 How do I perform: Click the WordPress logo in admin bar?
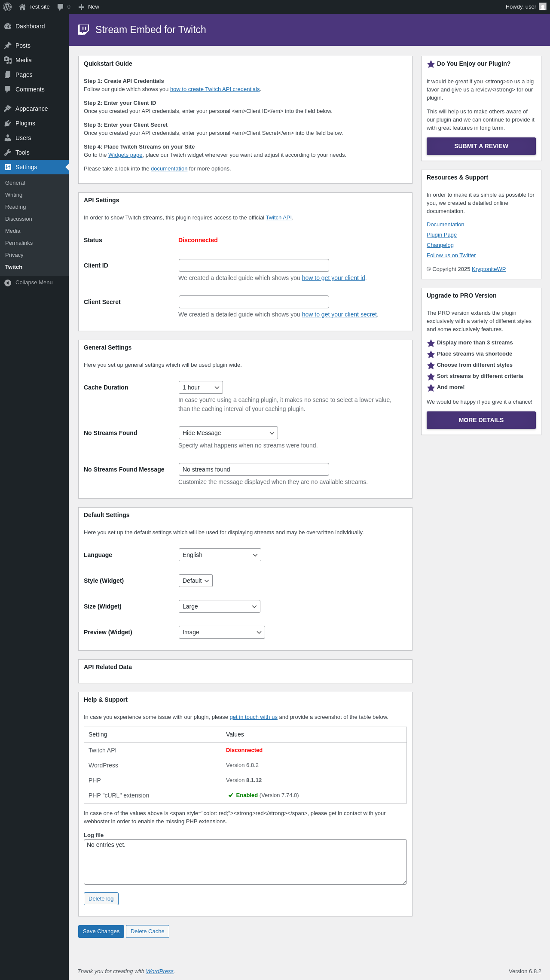[7, 7]
